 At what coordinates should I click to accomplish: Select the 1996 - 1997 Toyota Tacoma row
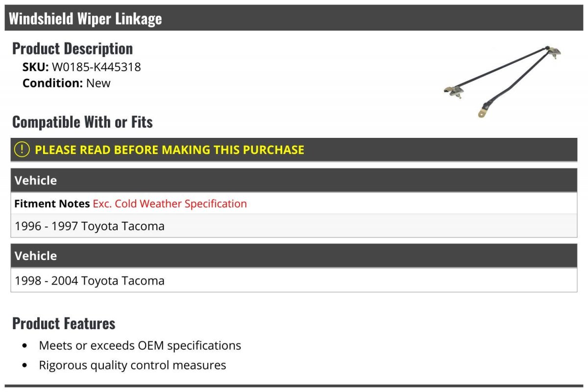[90, 226]
